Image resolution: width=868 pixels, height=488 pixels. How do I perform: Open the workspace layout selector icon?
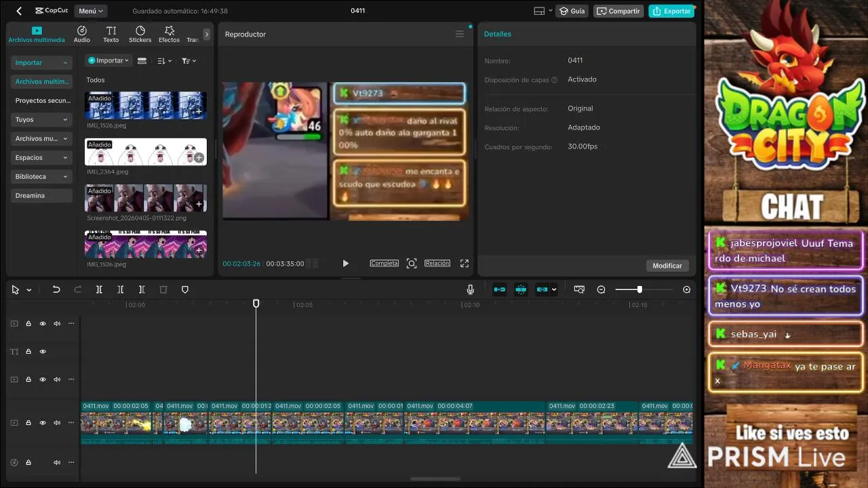[542, 11]
